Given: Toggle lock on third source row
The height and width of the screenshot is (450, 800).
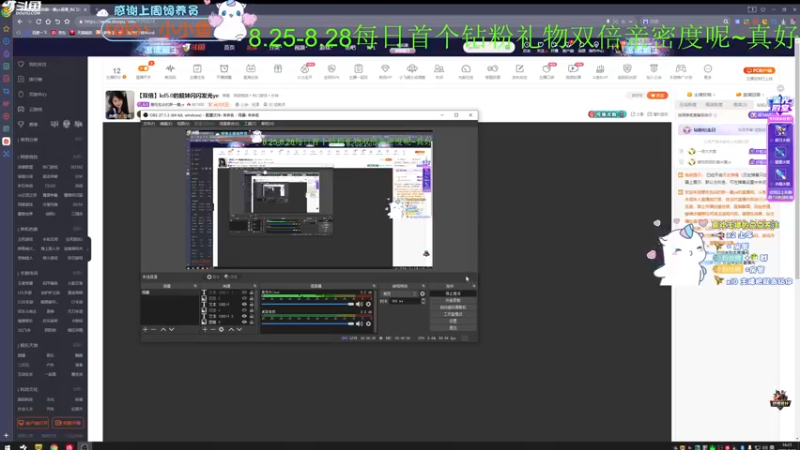Looking at the screenshot, I should [x=251, y=305].
